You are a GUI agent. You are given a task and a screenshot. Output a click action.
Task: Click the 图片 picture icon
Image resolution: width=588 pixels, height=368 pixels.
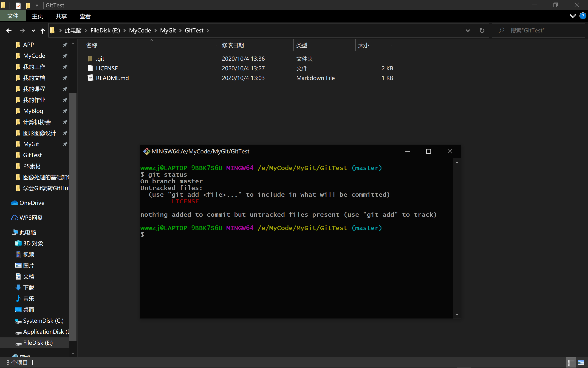18,265
